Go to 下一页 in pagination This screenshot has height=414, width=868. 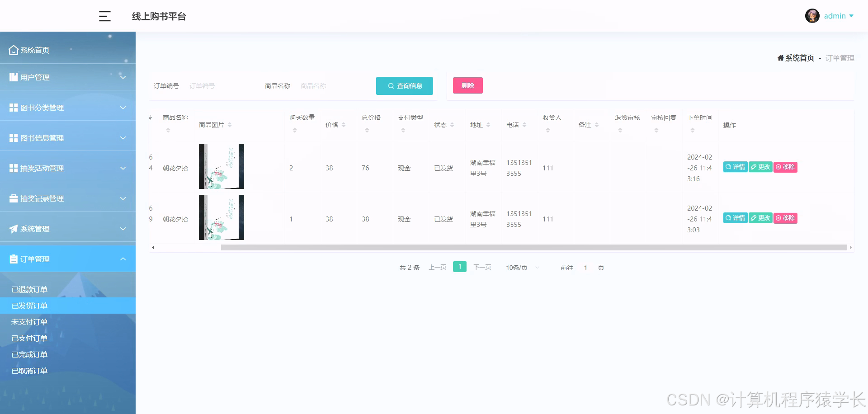tap(482, 267)
